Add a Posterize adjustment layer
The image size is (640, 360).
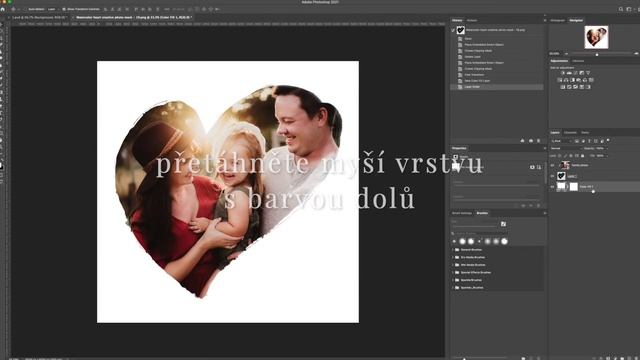pos(569,87)
